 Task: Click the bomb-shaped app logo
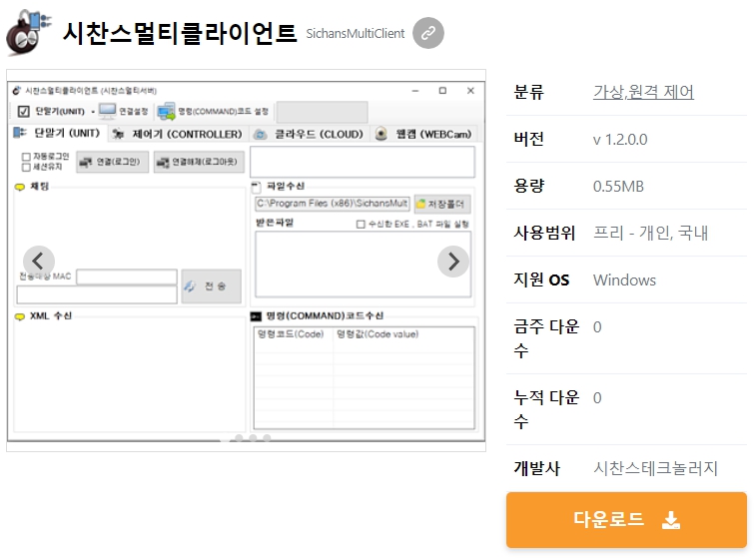[28, 33]
